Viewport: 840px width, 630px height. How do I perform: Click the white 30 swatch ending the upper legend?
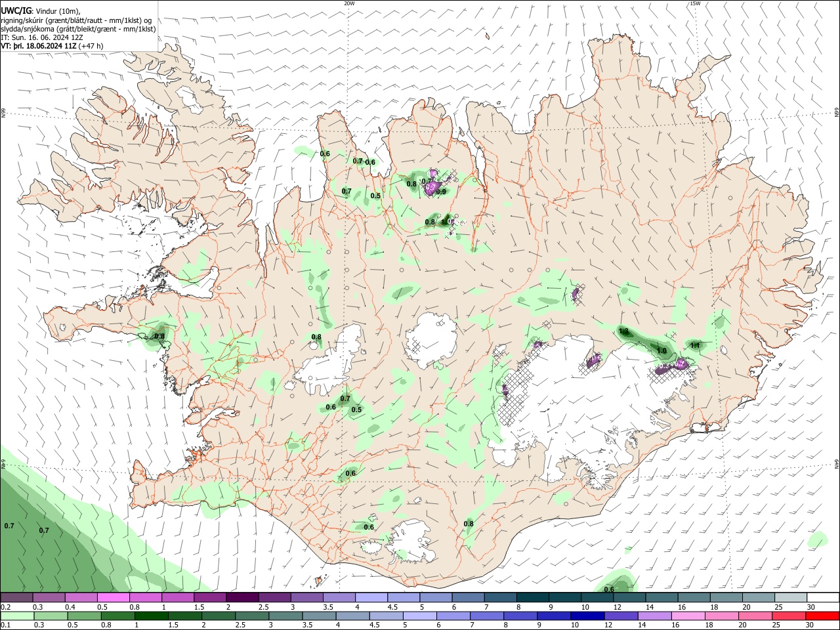point(823,598)
